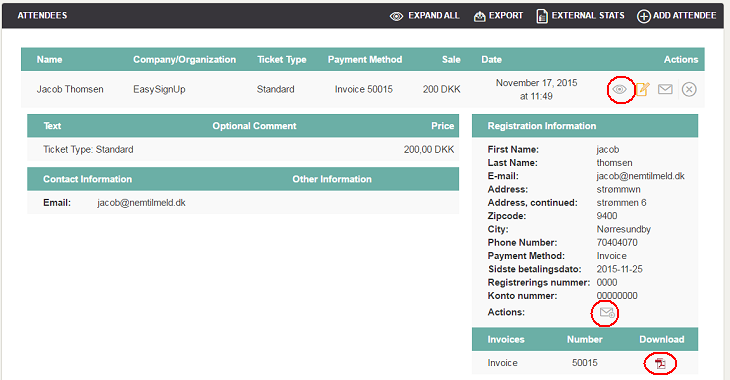The height and width of the screenshot is (380, 730).
Task: Click city value Nørresundby
Action: pos(623,229)
